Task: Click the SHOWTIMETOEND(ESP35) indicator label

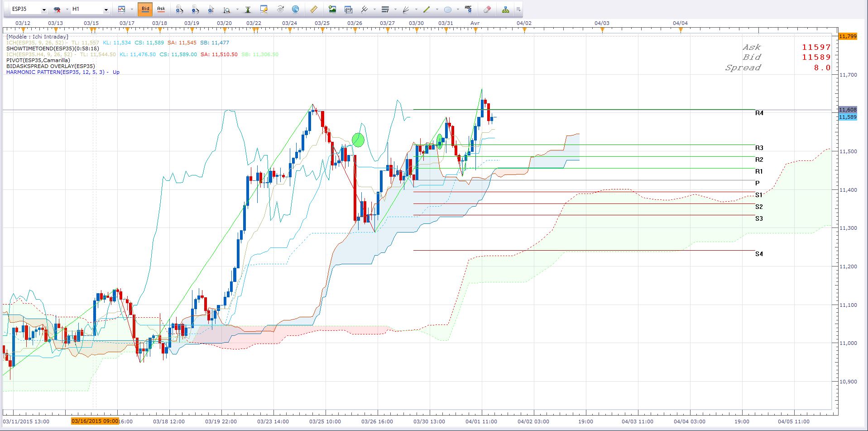Action: pyautogui.click(x=53, y=48)
